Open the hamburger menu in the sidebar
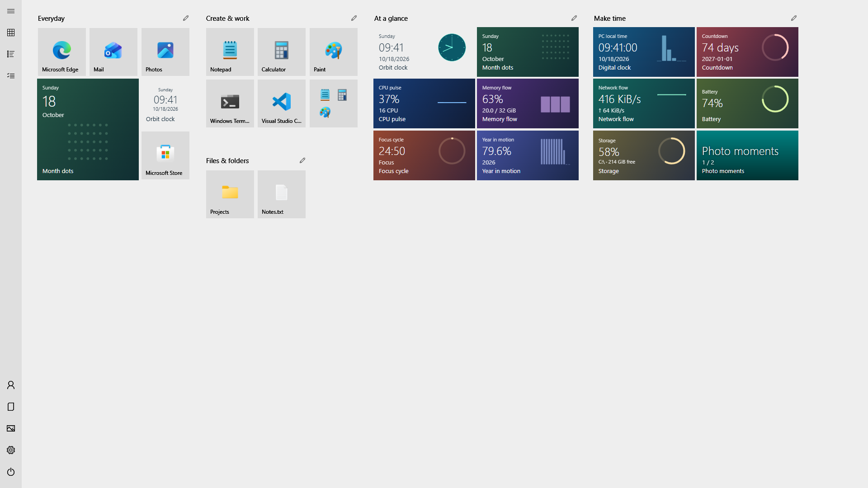 [x=11, y=11]
